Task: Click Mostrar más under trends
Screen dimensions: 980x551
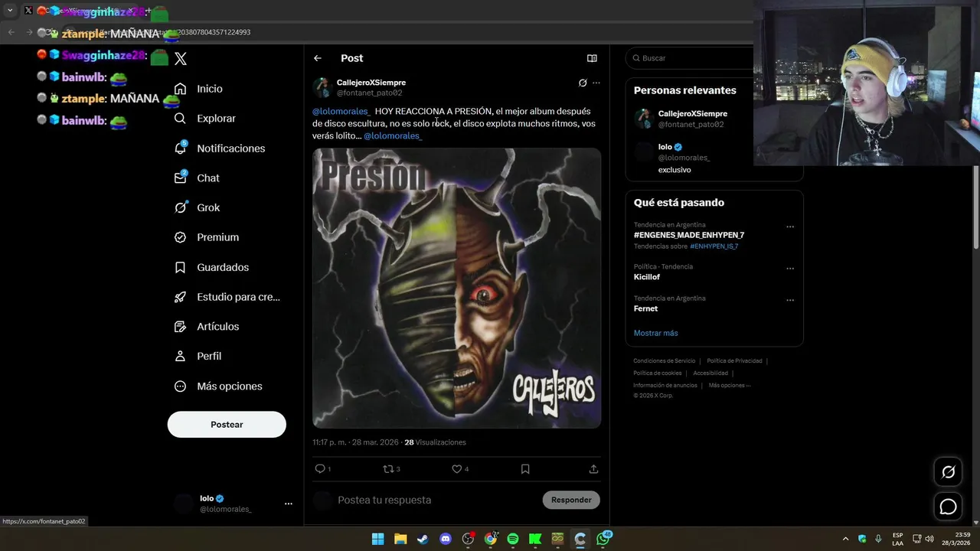Action: 656,333
